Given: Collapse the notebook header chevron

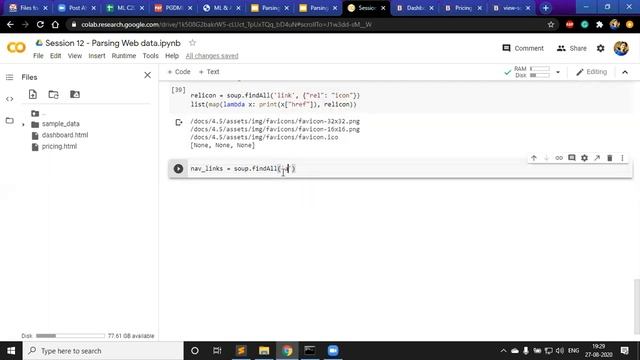Looking at the screenshot, I should (625, 72).
